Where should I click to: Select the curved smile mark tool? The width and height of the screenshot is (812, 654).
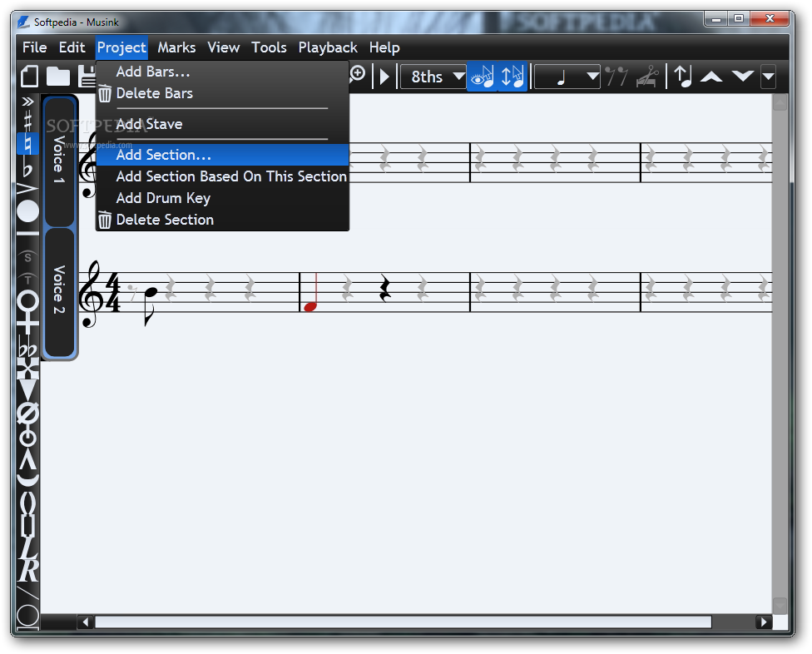(x=27, y=480)
